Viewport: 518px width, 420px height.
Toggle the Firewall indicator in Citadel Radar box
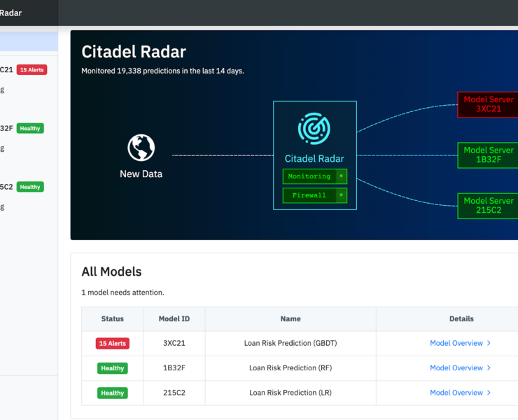341,195
